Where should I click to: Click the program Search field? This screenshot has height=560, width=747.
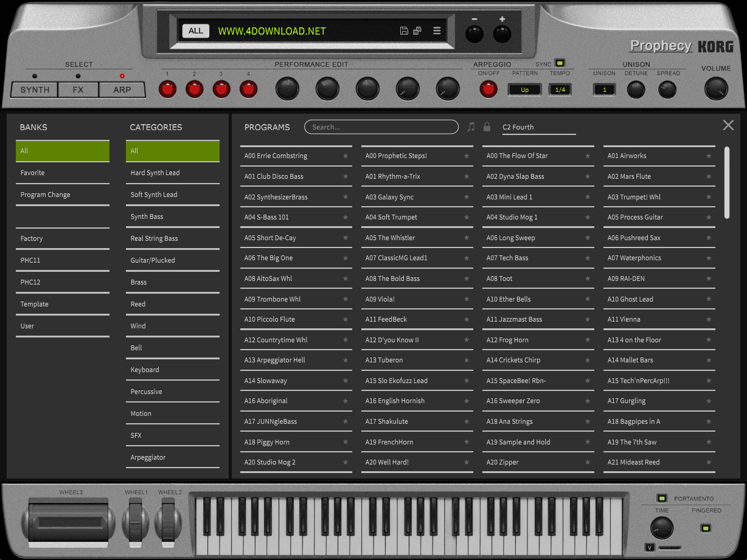pyautogui.click(x=381, y=127)
